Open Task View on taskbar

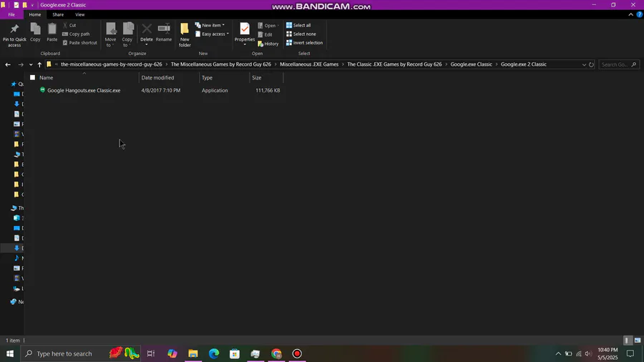(x=151, y=353)
